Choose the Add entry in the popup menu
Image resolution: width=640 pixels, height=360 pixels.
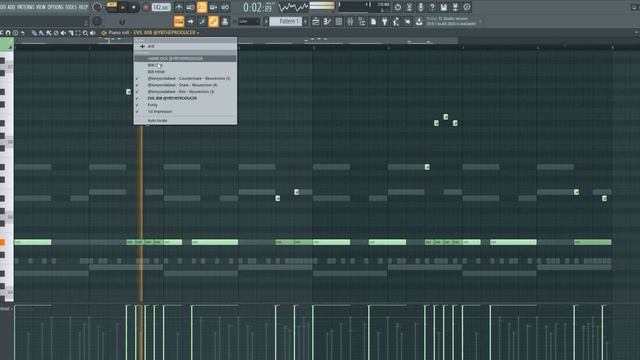185,46
